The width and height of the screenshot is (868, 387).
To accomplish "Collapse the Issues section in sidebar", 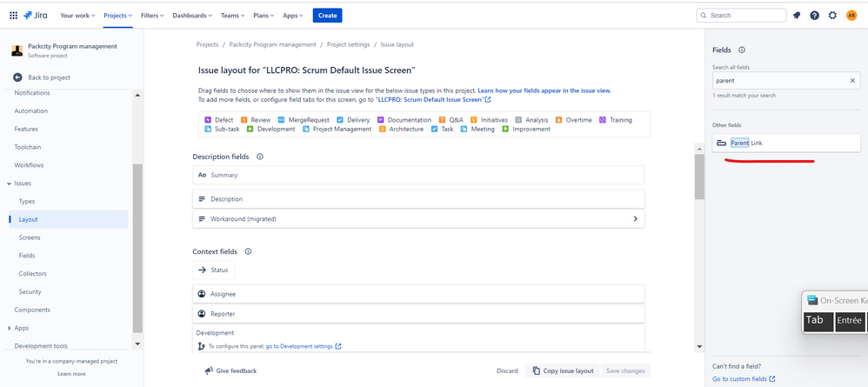I will pyautogui.click(x=9, y=183).
